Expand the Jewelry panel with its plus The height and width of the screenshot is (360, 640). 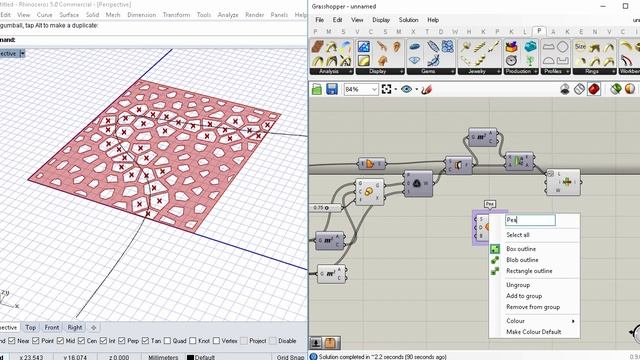click(x=498, y=71)
